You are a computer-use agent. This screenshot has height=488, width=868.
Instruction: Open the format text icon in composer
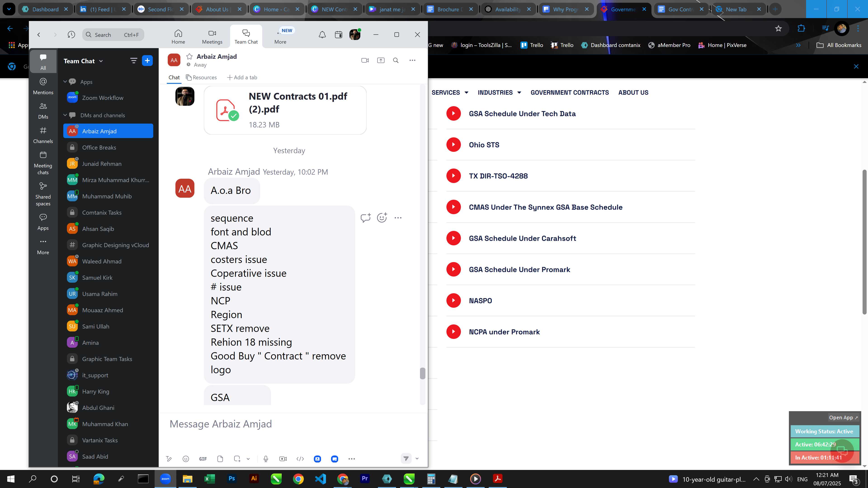point(169,459)
